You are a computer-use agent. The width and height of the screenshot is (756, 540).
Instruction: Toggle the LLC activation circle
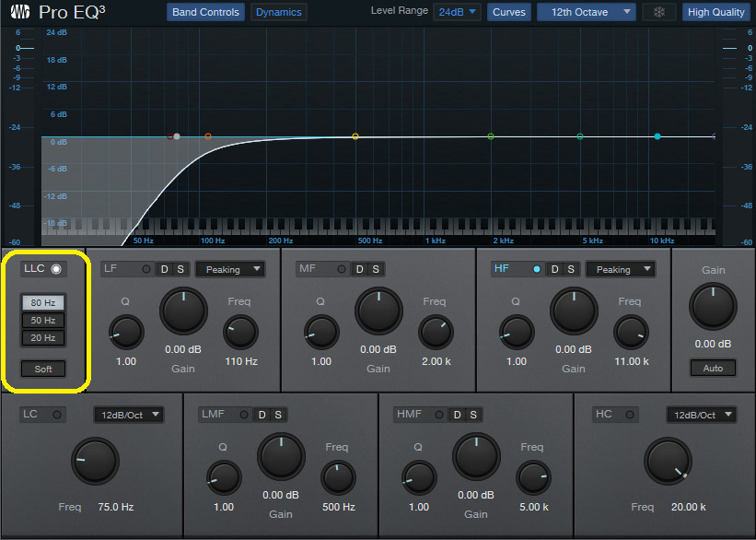coord(58,268)
